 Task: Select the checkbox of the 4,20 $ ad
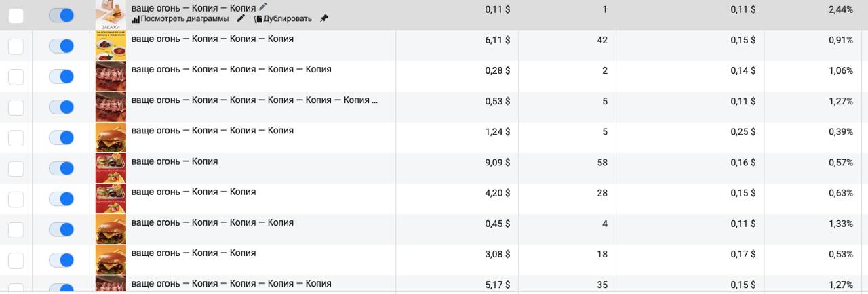16,199
